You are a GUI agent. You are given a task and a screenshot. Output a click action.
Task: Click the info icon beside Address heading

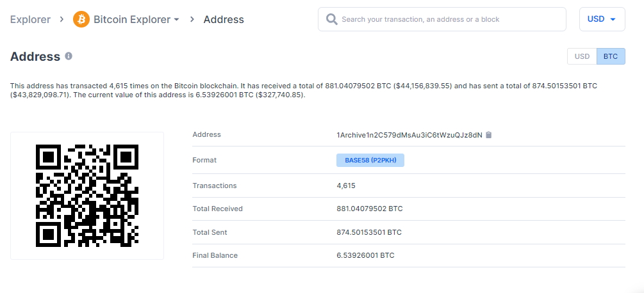pyautogui.click(x=69, y=56)
